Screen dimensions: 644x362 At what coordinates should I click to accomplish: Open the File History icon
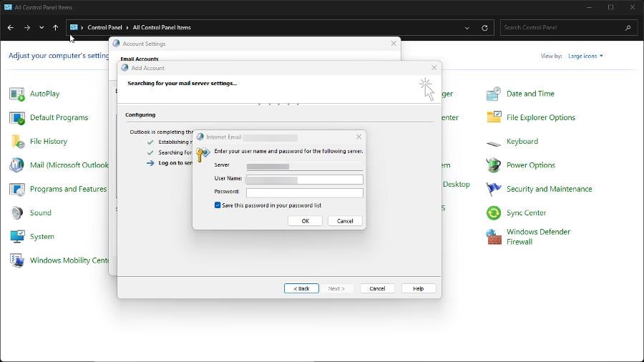coord(17,142)
